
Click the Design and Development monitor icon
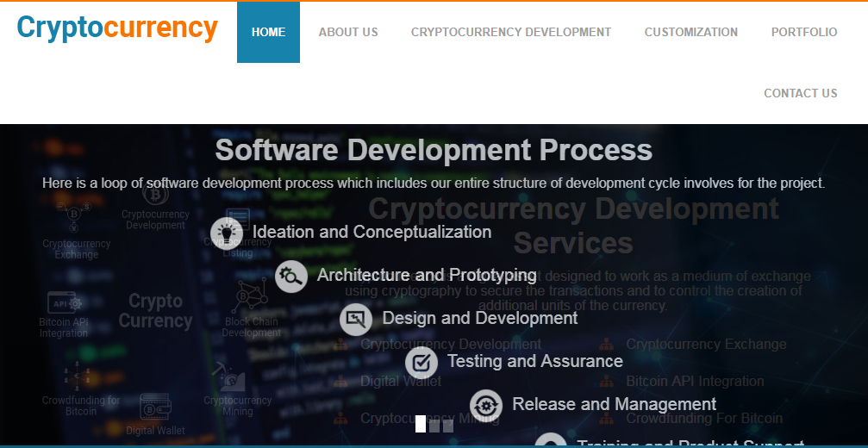click(x=356, y=319)
